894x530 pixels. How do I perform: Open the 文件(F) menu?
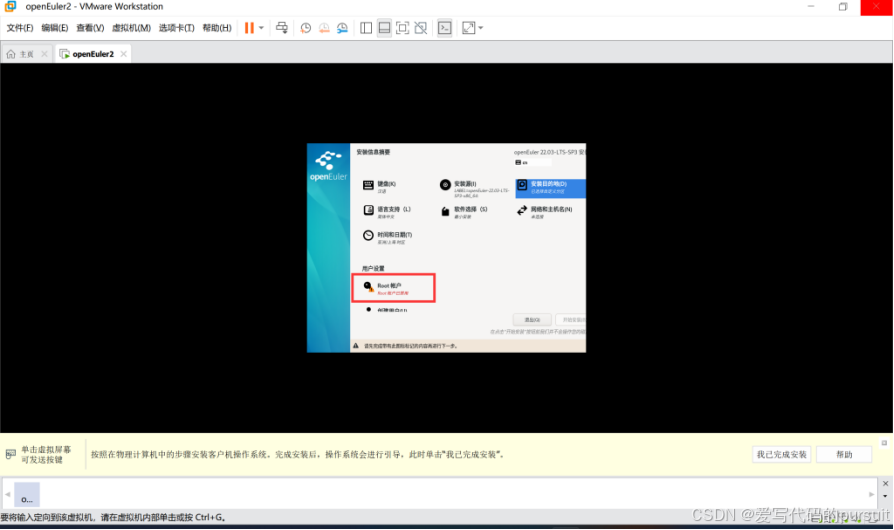tap(20, 28)
